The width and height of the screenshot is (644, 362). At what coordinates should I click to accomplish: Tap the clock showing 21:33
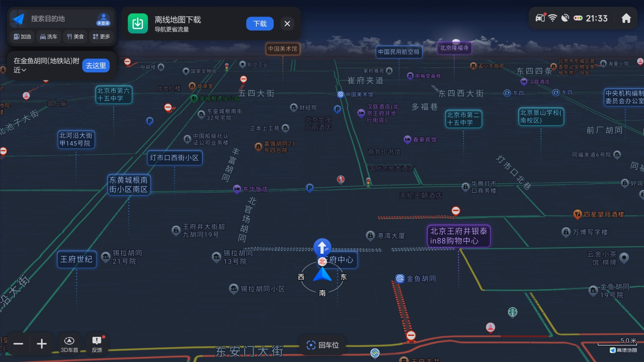pyautogui.click(x=597, y=18)
